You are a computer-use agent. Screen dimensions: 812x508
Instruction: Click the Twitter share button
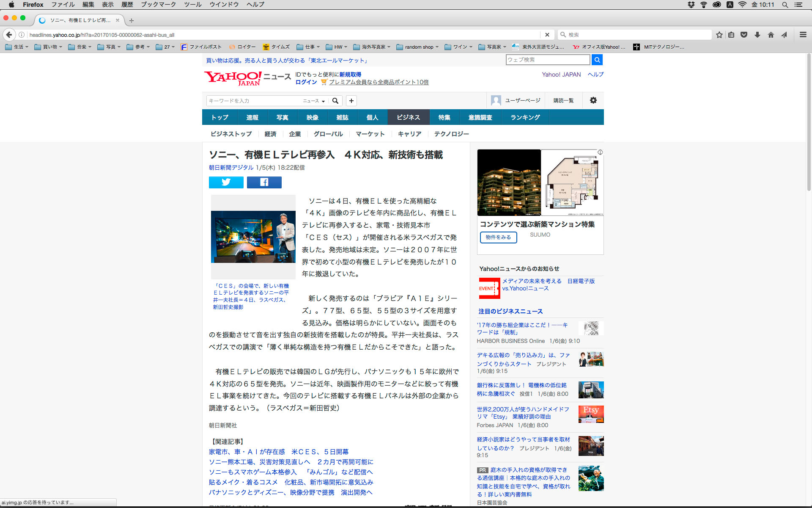click(226, 182)
